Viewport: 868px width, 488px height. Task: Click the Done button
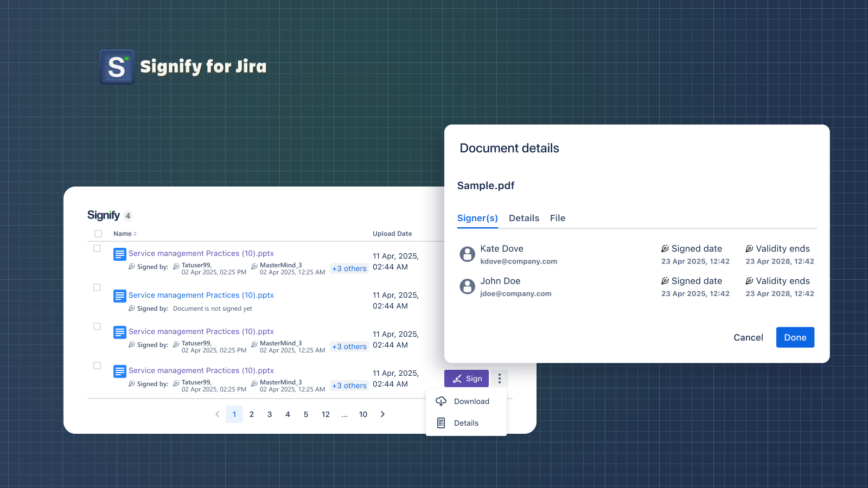pyautogui.click(x=795, y=337)
